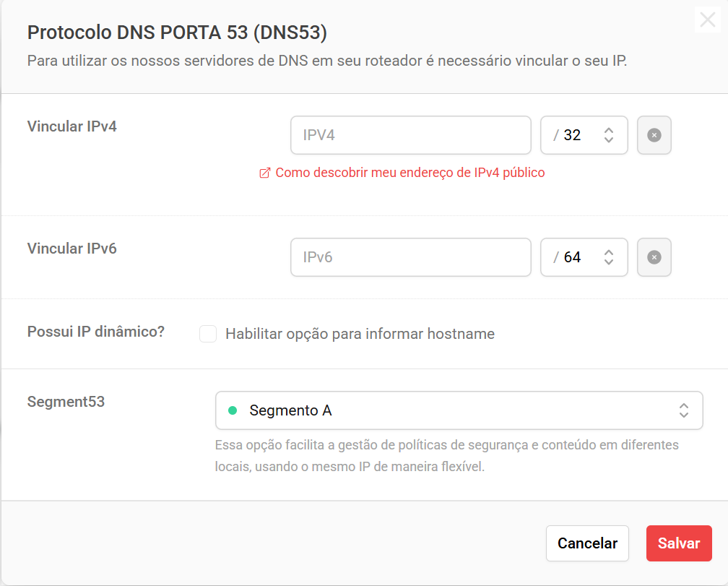Click the number 64 in the IPv6 prefix box
Viewport: 728px width, 586px height.
point(572,257)
